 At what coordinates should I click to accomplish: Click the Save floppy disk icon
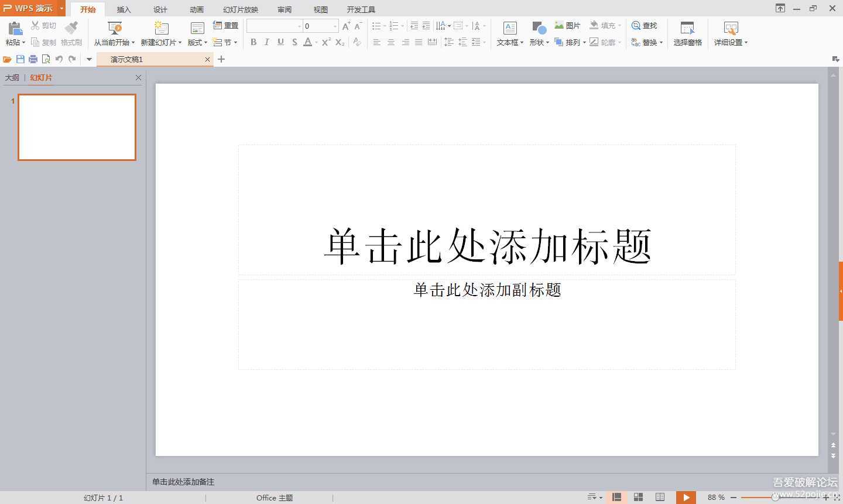tap(20, 59)
